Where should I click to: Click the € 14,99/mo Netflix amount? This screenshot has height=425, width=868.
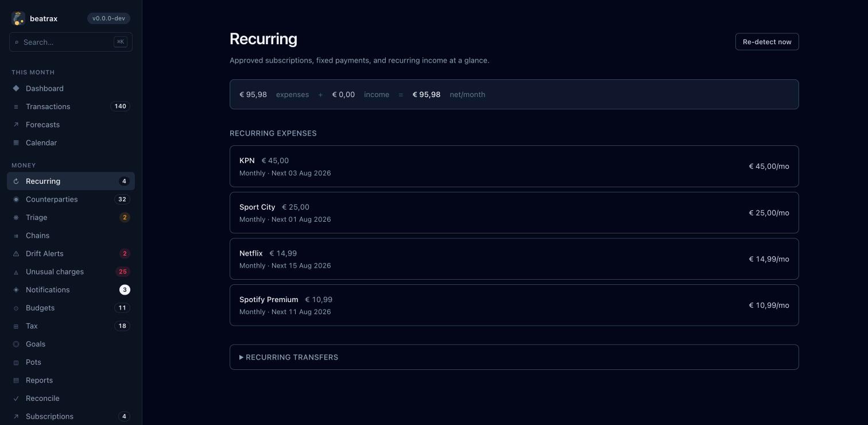(x=769, y=259)
